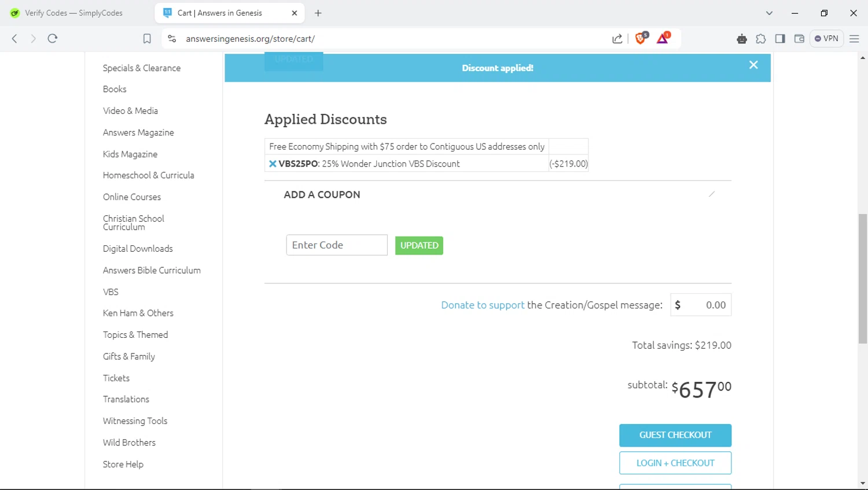Go to Ken Ham & Others

(138, 313)
